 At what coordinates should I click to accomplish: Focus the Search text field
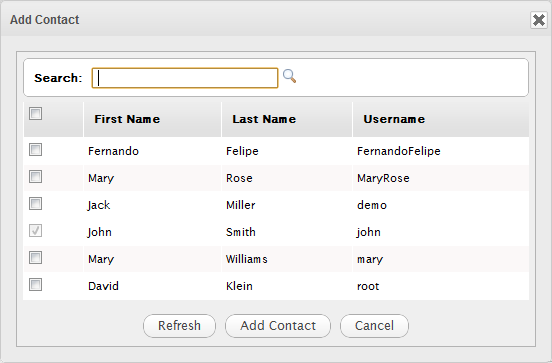pyautogui.click(x=185, y=78)
